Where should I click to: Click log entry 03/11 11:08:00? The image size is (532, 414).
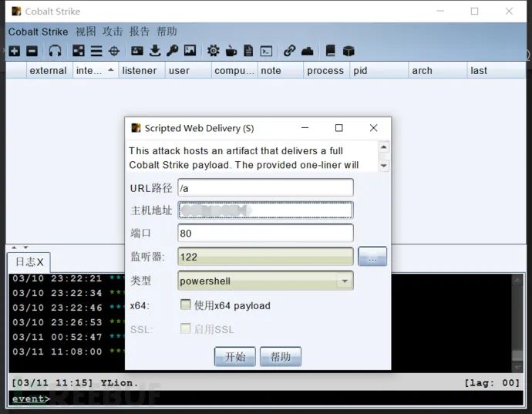coord(57,352)
